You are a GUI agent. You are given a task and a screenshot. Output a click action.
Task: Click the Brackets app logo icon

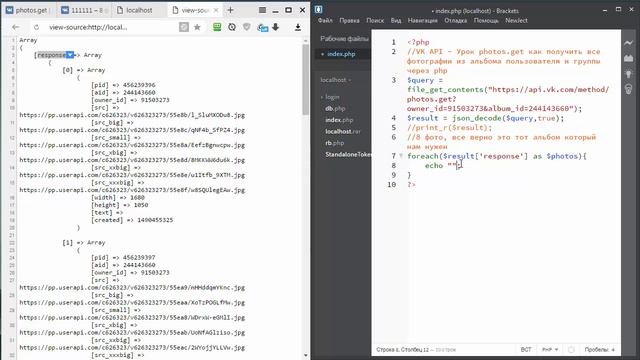[x=319, y=9]
